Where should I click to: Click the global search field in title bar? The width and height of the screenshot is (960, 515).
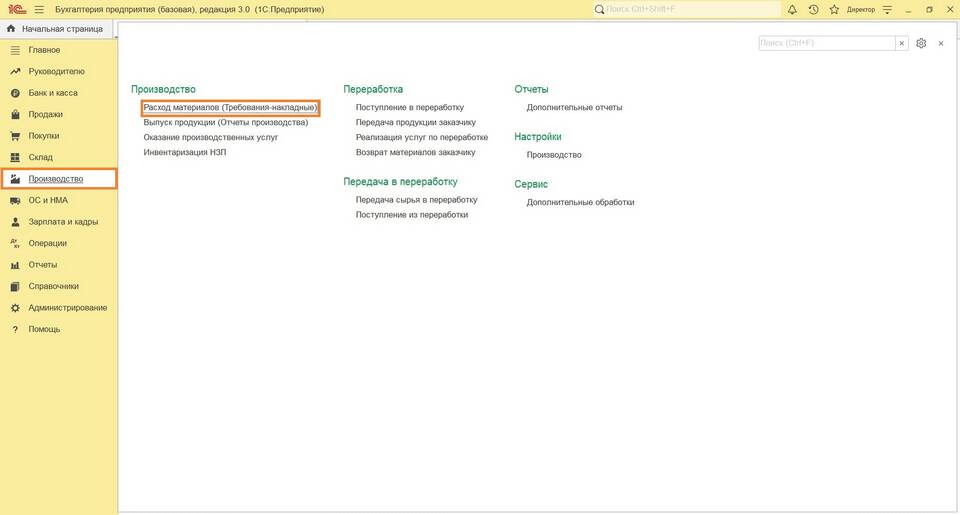click(x=686, y=9)
